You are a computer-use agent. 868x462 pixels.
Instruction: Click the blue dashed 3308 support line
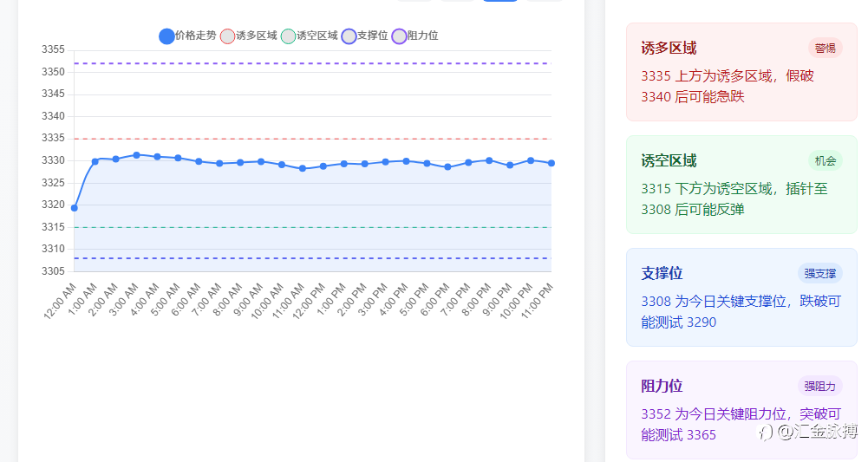(313, 258)
